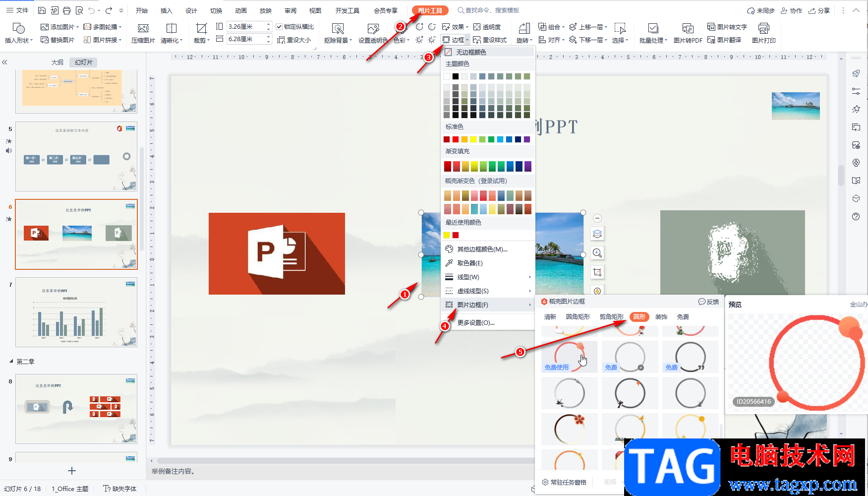Click the layers floating button beside the picture
The image size is (868, 496).
[597, 234]
